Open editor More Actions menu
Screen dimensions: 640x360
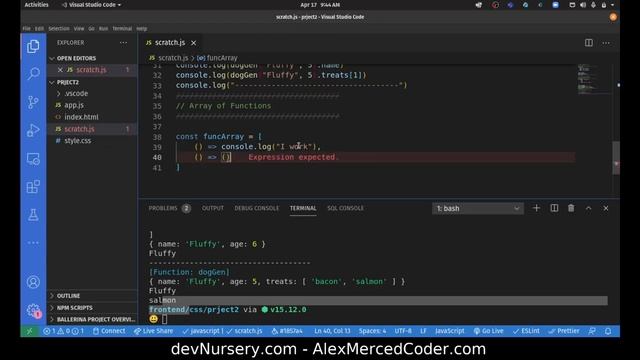coord(606,42)
